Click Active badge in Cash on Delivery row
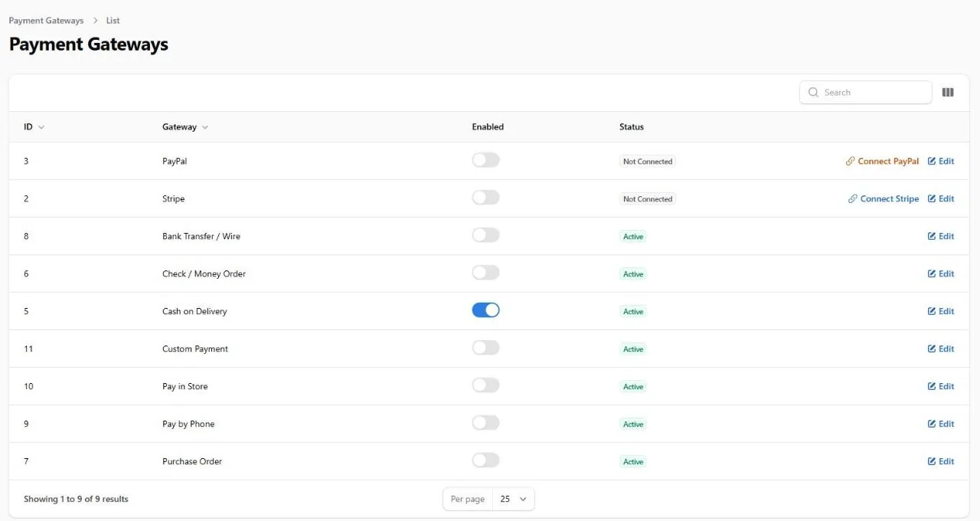The image size is (980, 521). (633, 312)
